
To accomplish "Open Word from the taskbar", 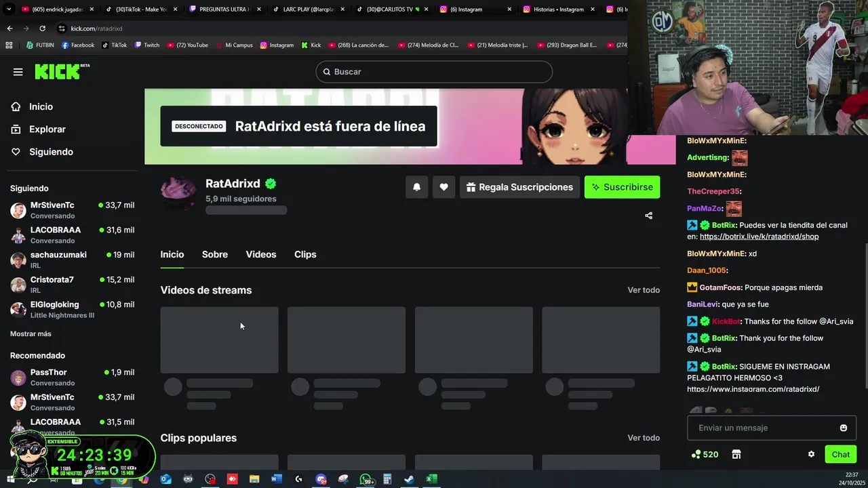I will (x=276, y=479).
